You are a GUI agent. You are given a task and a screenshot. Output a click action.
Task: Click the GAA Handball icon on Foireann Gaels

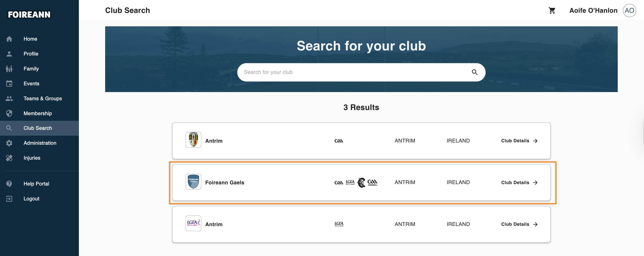coord(372,182)
